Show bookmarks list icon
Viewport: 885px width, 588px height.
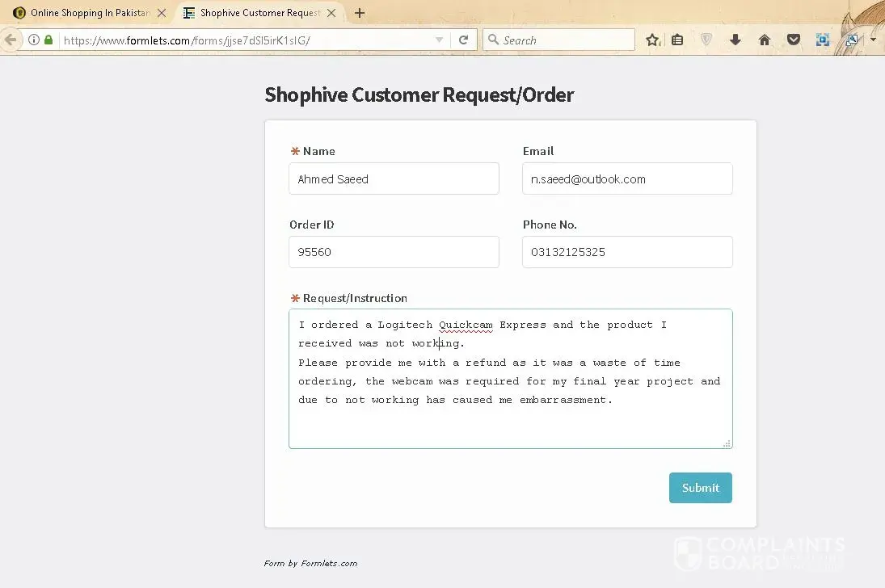677,40
